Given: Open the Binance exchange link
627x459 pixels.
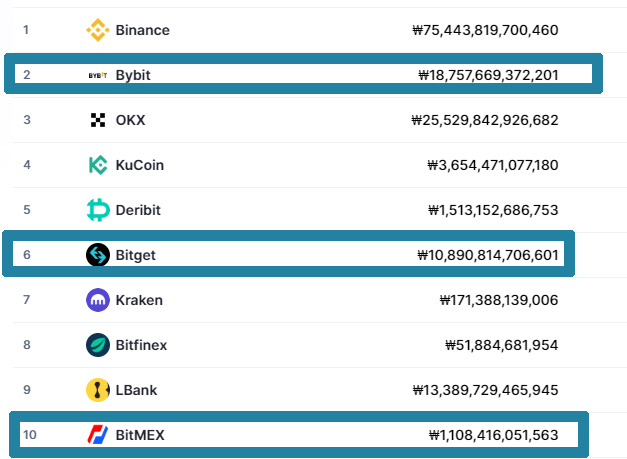Looking at the screenshot, I should tap(142, 30).
